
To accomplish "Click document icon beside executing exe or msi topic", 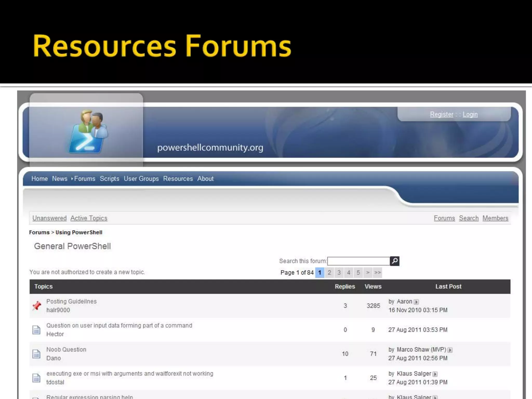I will (x=36, y=378).
